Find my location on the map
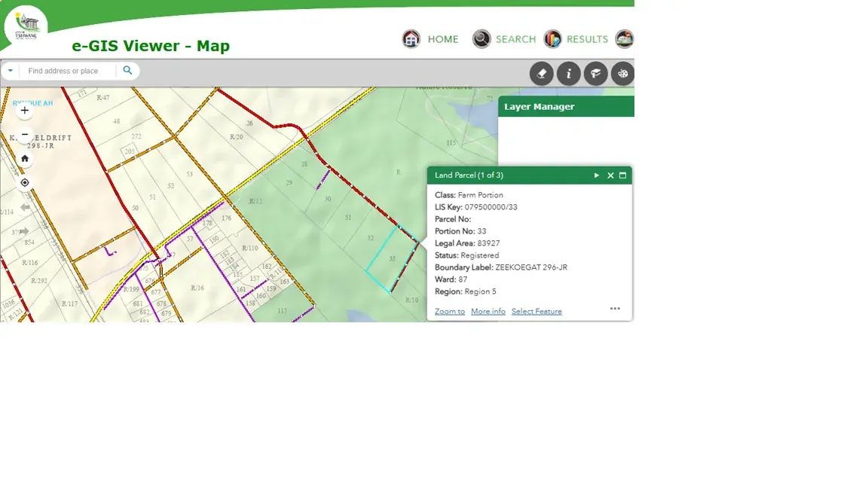 (25, 182)
